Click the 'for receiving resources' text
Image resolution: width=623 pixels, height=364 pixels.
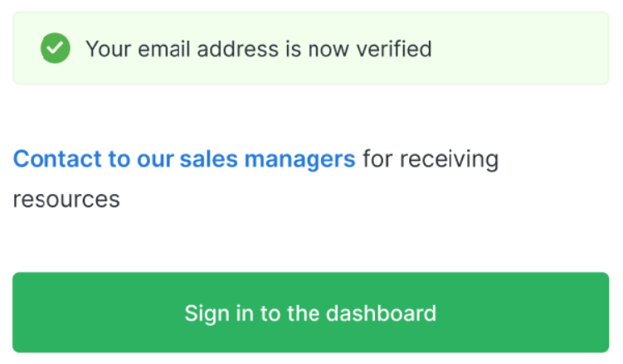click(256, 178)
